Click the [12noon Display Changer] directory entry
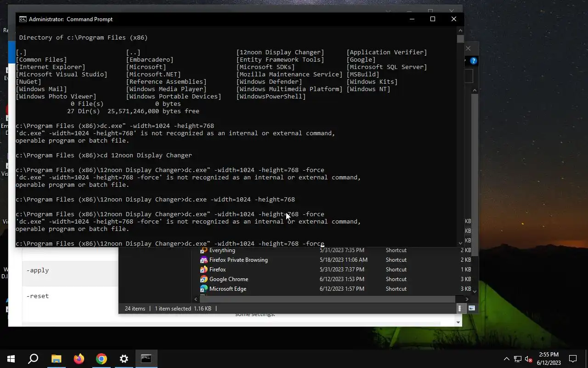The image size is (588, 368). (x=280, y=52)
